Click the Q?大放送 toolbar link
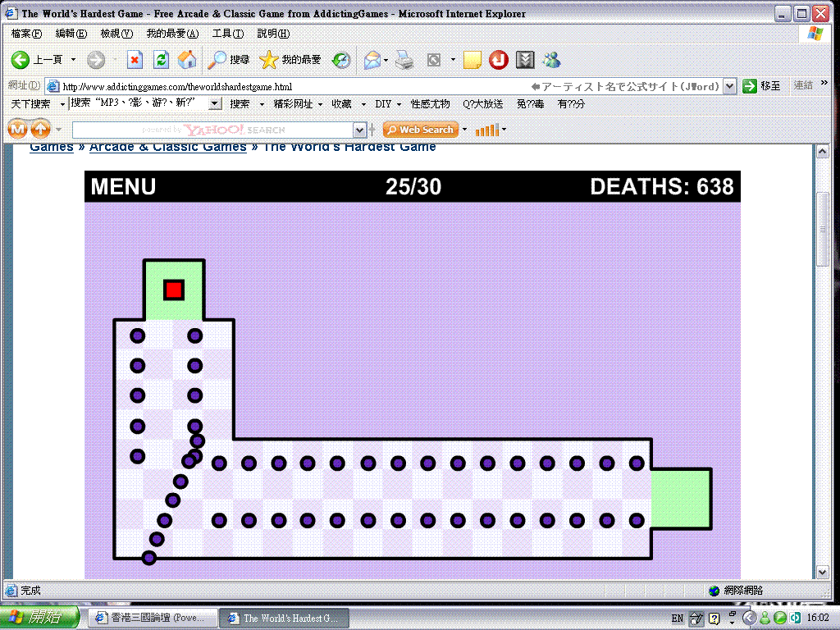This screenshot has height=630, width=840. [x=482, y=104]
